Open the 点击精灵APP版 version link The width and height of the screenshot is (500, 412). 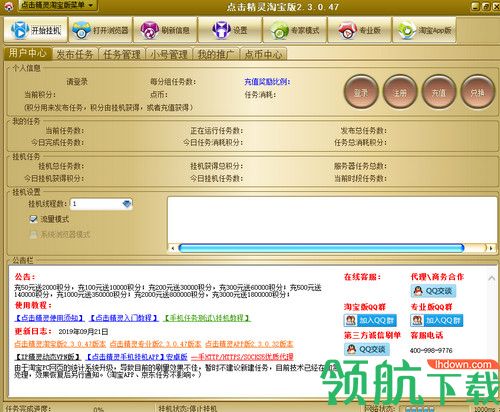click(249, 344)
